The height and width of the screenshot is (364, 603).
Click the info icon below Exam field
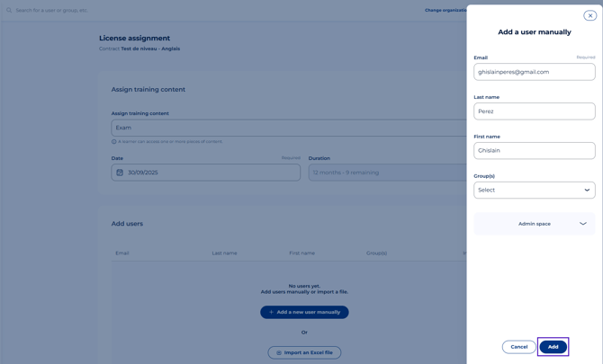(114, 141)
